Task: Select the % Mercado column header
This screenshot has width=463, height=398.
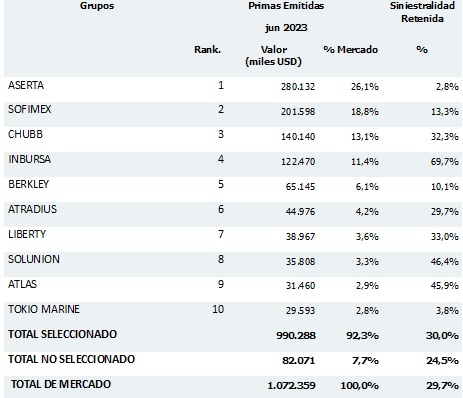Action: coord(351,50)
